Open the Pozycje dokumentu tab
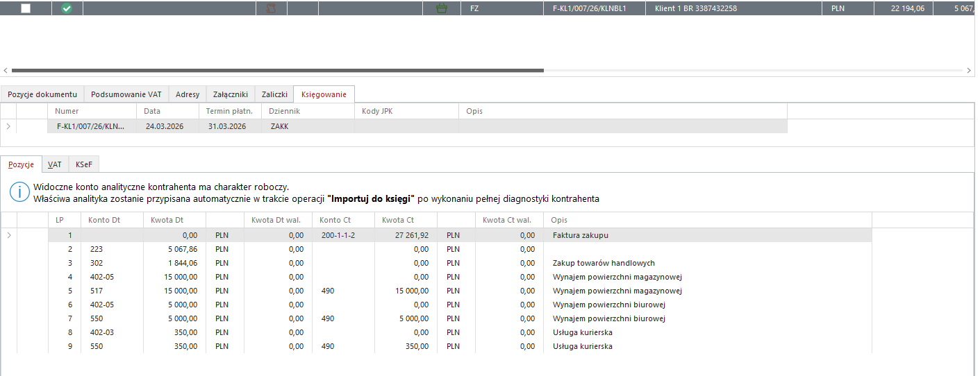 tap(42, 94)
